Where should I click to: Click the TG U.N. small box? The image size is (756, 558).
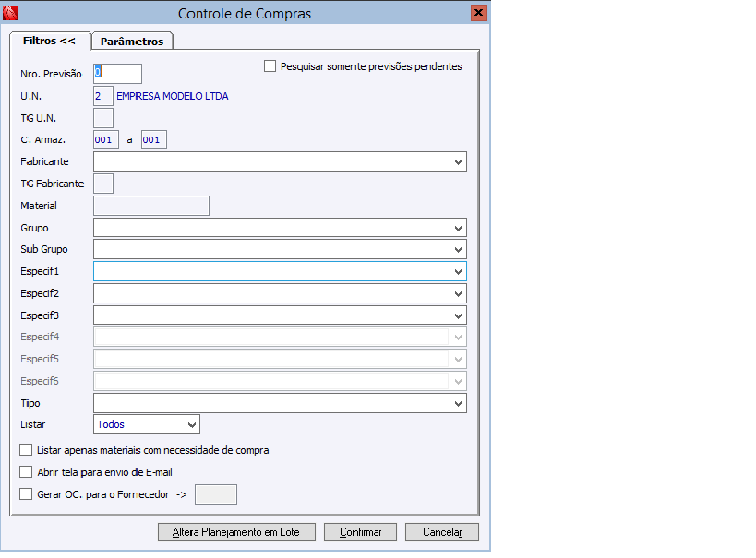point(103,118)
